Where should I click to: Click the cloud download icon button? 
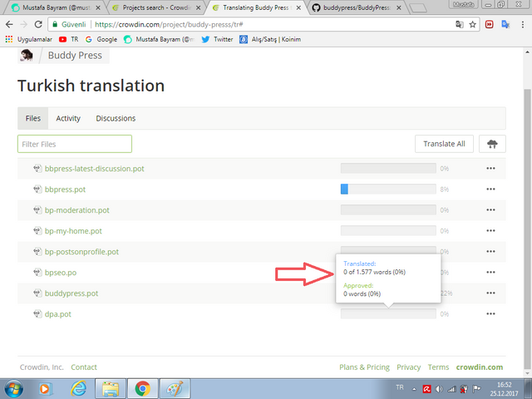[x=492, y=144]
